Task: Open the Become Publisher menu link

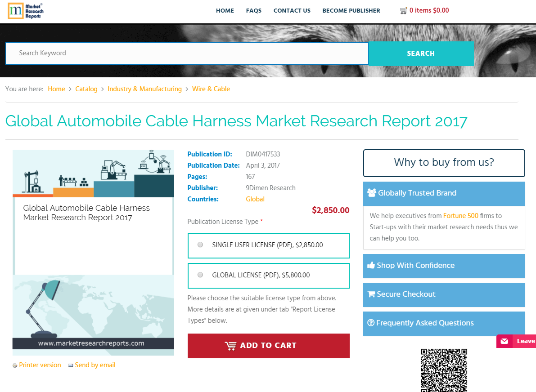Action: [351, 10]
